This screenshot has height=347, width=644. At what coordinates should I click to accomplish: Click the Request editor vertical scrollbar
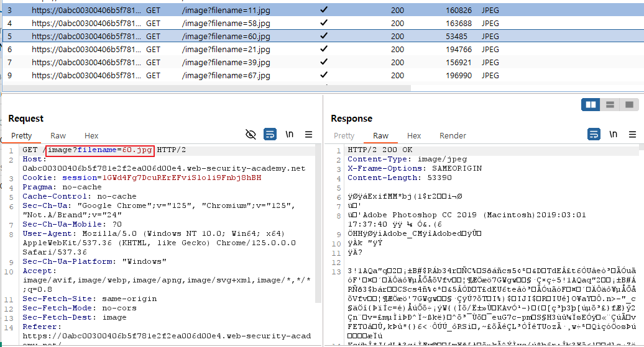pos(318,223)
